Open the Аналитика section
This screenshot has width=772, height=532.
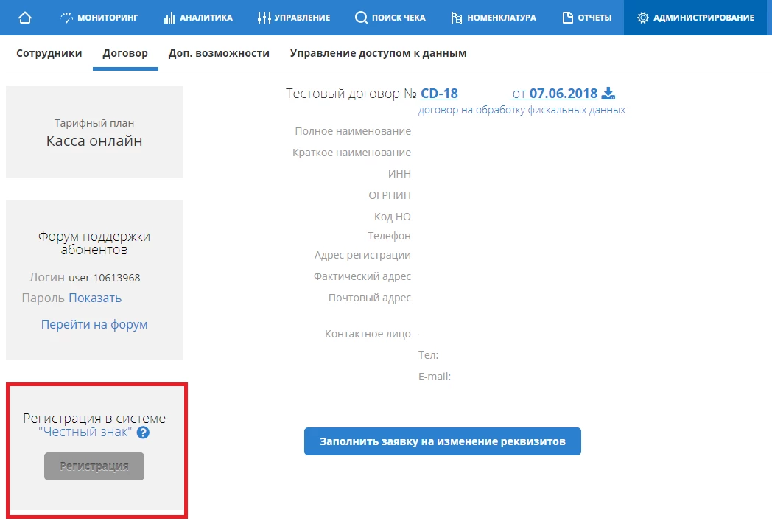tap(198, 18)
